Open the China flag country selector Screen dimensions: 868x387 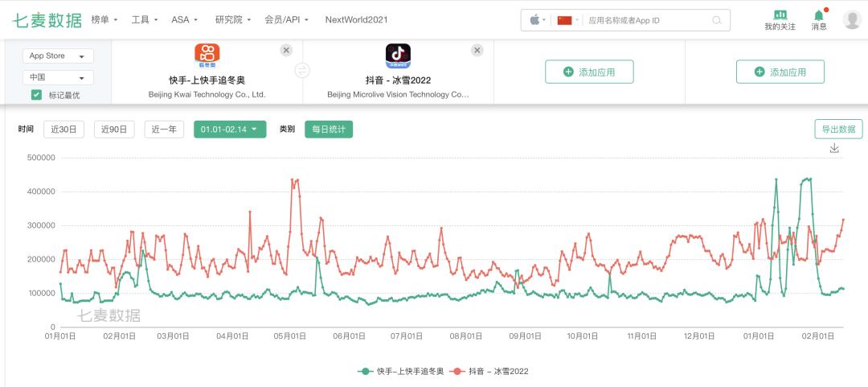pos(568,20)
